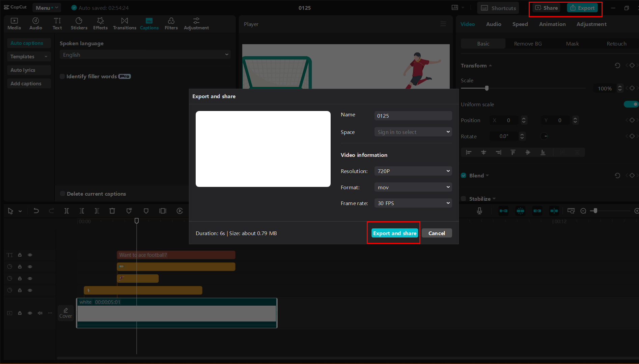The width and height of the screenshot is (639, 364).
Task: Open the Spoken language dropdown
Action: pyautogui.click(x=145, y=54)
